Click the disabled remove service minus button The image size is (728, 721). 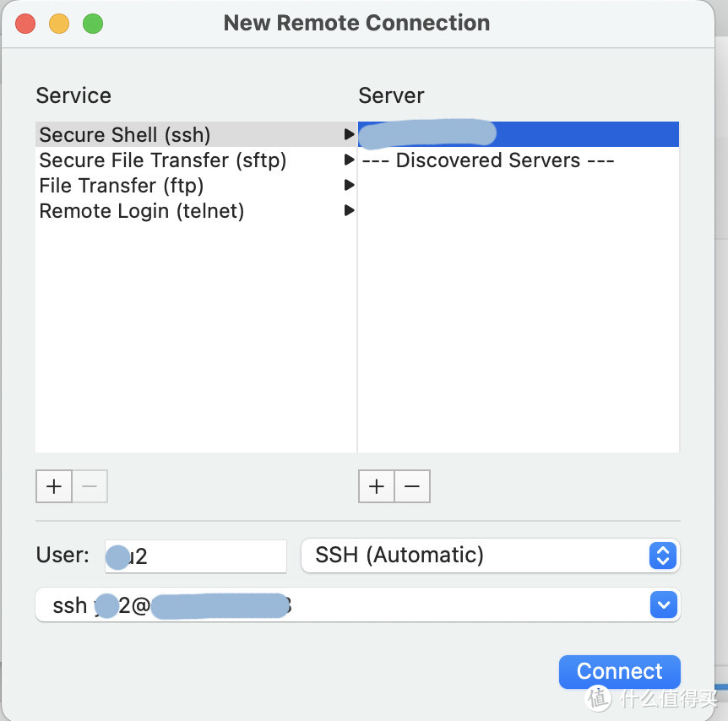[x=90, y=486]
